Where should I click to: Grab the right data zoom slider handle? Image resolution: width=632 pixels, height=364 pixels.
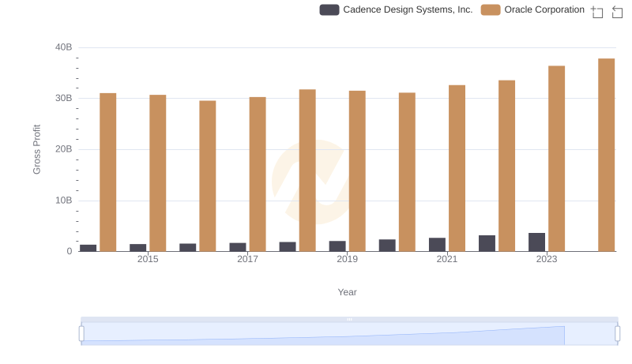coord(618,334)
